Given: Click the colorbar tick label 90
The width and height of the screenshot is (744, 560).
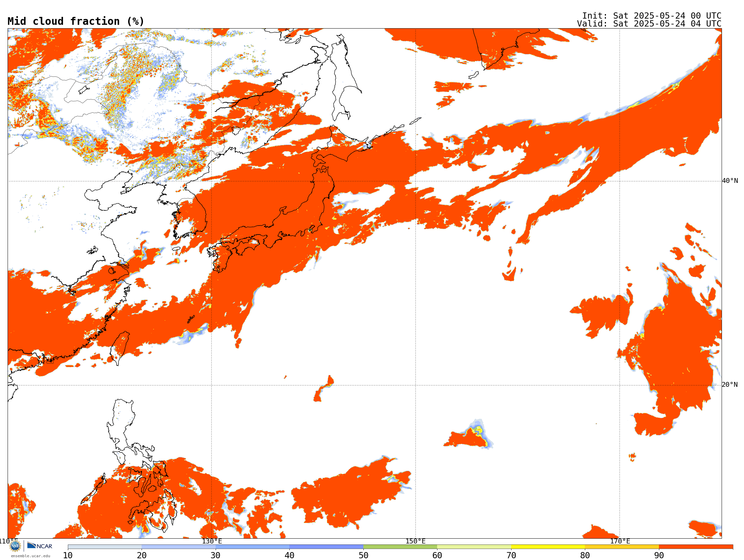Looking at the screenshot, I should click(659, 556).
